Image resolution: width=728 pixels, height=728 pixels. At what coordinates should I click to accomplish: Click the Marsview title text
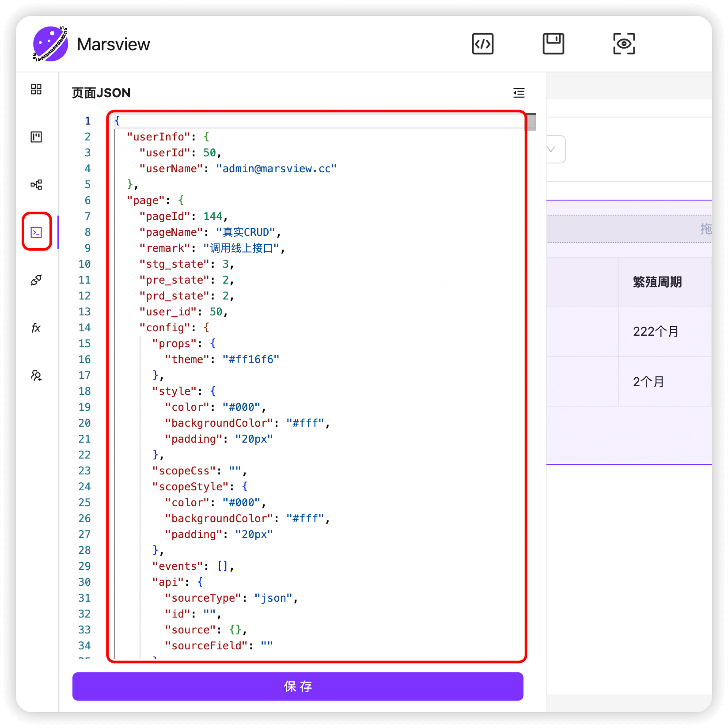coord(114,44)
